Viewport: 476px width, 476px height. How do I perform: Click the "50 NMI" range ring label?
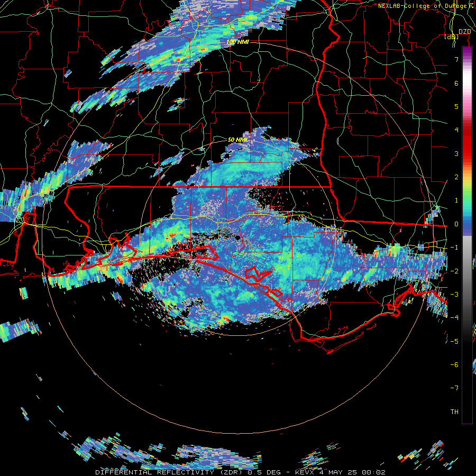pyautogui.click(x=237, y=140)
